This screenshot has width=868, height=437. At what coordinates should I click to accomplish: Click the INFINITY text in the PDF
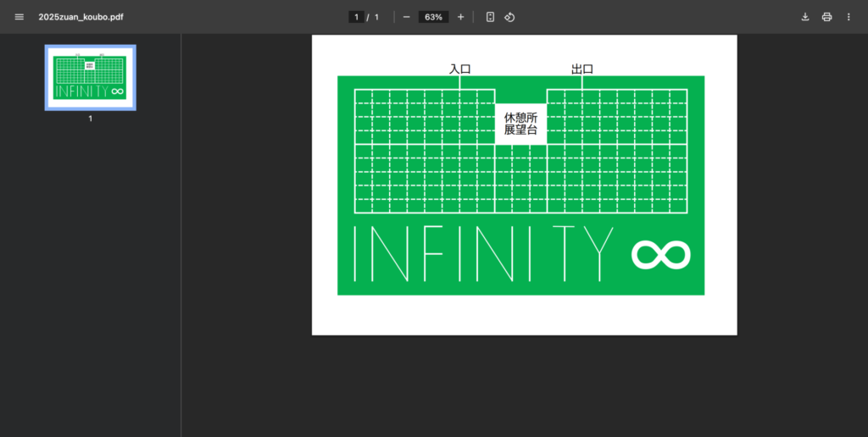(x=484, y=254)
